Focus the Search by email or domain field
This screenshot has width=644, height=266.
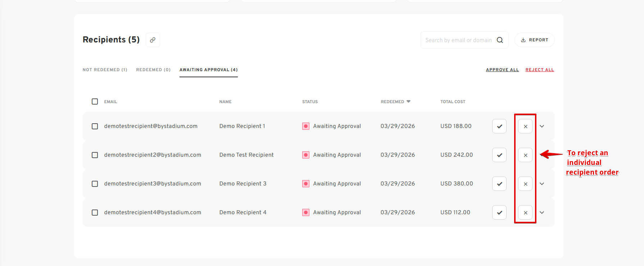[x=458, y=40]
